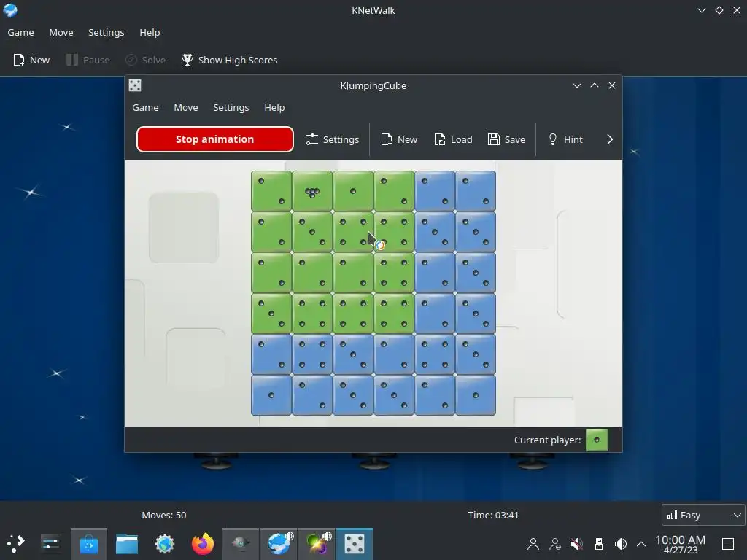Click the bottom-right blue cube
747x560 pixels.
476,395
